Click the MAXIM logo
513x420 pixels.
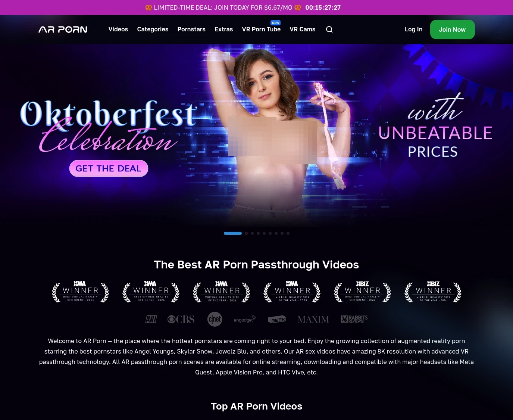313,319
